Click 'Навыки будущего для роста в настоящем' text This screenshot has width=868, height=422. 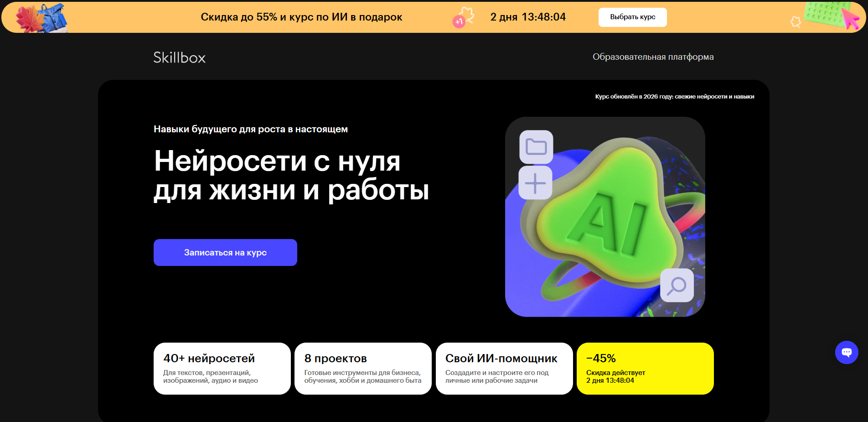click(x=251, y=129)
